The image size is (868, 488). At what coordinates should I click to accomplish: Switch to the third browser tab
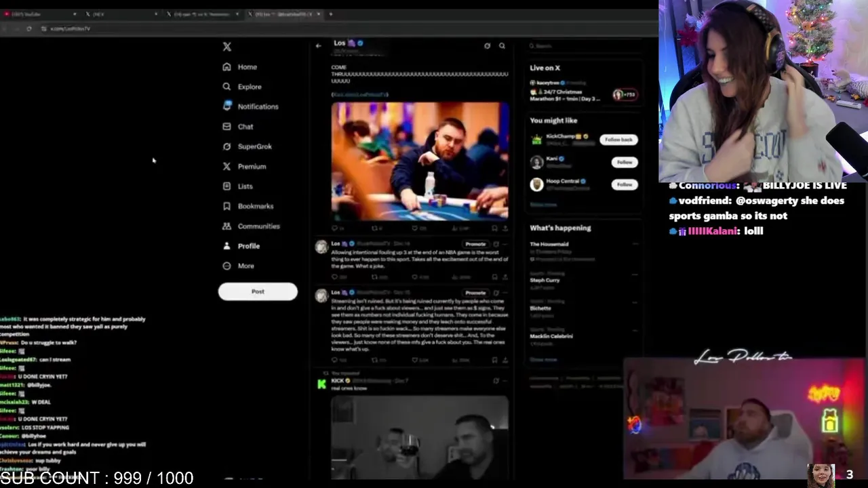point(202,14)
